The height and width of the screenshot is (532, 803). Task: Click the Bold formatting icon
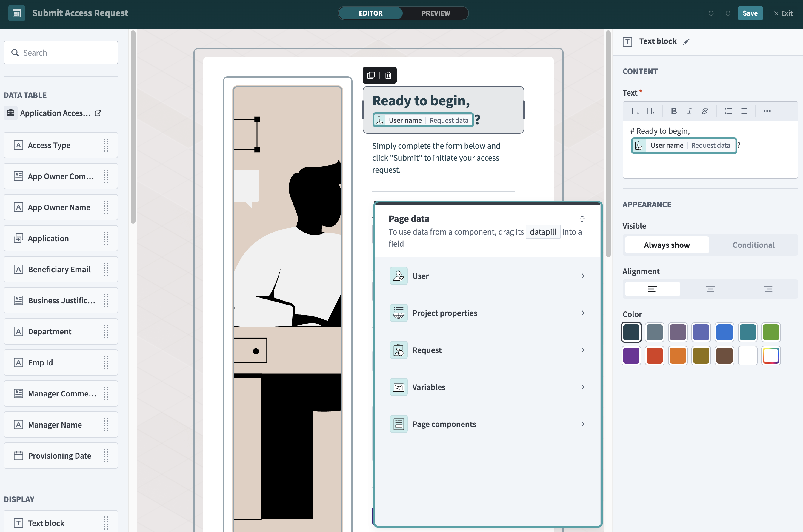pyautogui.click(x=674, y=111)
